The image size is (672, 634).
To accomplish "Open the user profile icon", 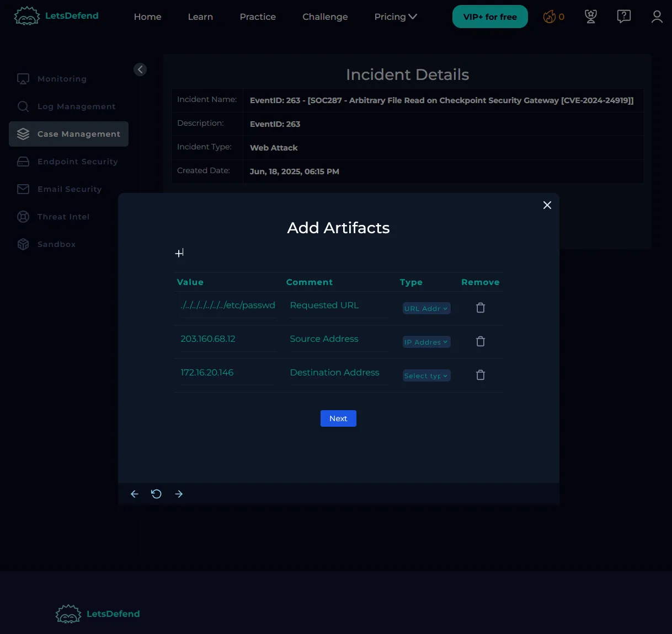I will point(657,17).
